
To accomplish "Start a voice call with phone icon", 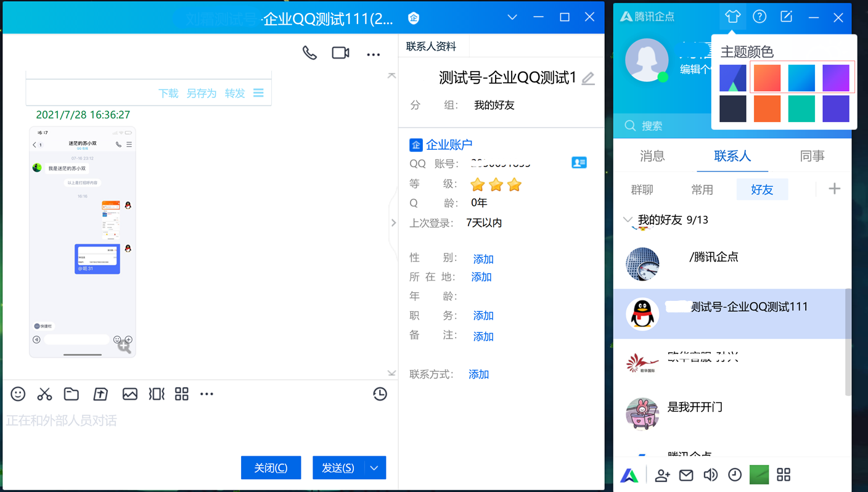I will 309,54.
